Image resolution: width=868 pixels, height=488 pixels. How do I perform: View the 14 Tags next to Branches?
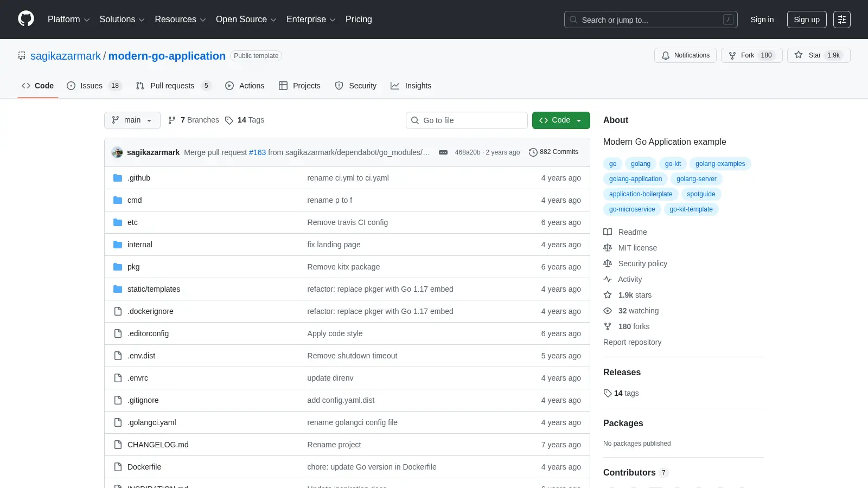click(x=245, y=120)
